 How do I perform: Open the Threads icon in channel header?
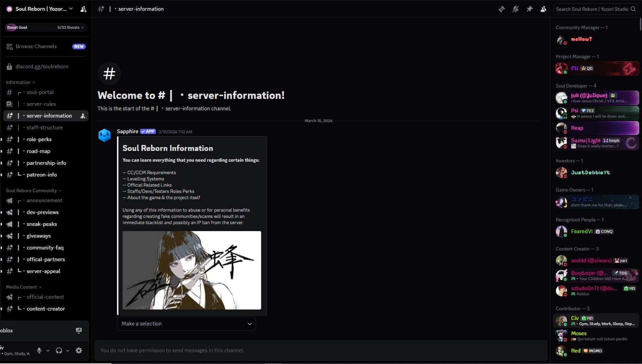502,9
